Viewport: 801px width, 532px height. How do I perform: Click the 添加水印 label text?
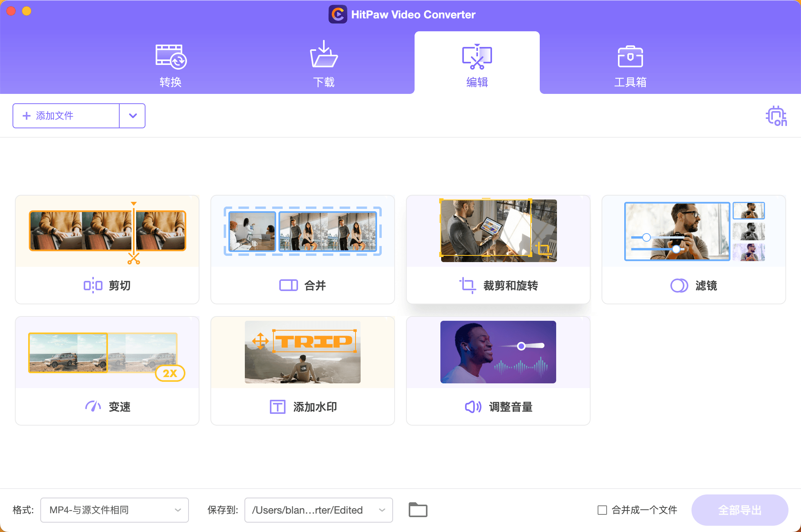(315, 407)
